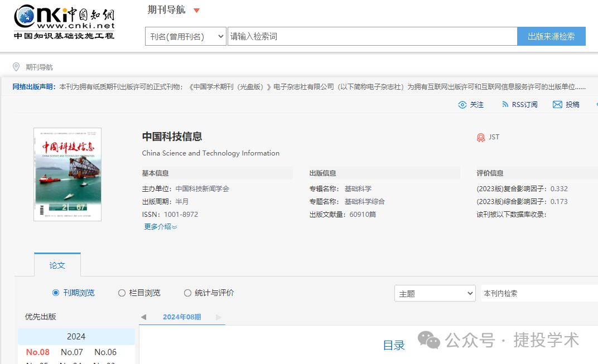
Task: Click the ISSN 1001-8972 text
Action: click(x=170, y=215)
